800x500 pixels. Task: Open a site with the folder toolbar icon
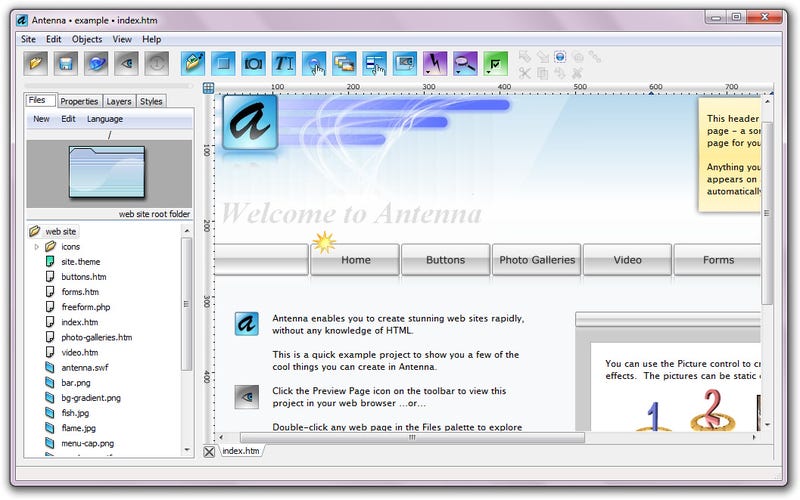36,63
